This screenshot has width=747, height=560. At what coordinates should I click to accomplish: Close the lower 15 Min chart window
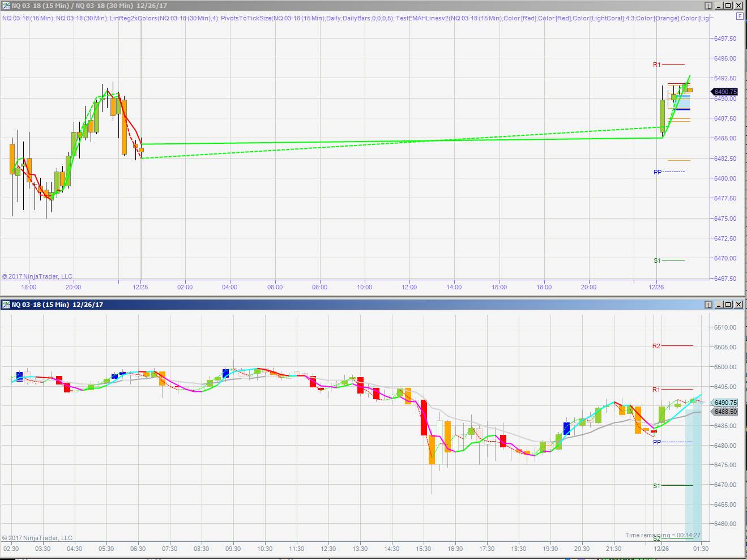tap(739, 305)
